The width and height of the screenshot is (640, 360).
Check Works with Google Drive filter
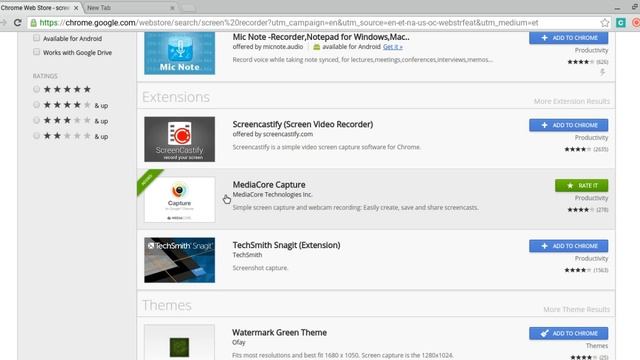click(36, 52)
